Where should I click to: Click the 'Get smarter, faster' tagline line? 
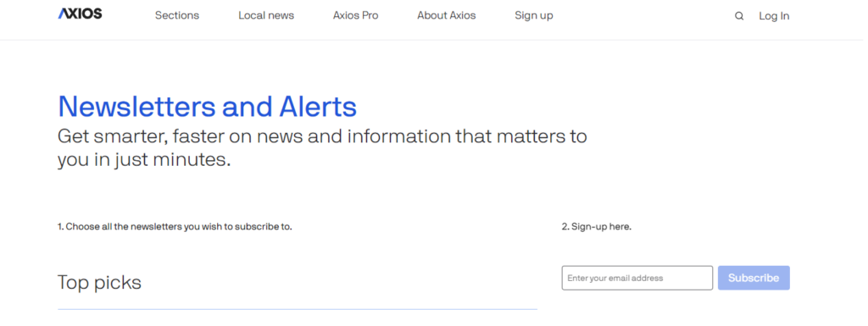coord(322,136)
